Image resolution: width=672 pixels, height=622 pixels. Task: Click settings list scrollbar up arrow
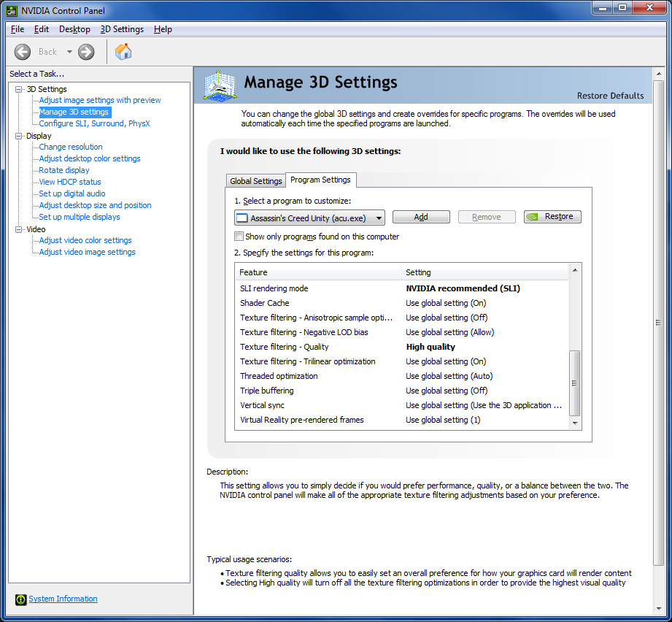coord(575,270)
